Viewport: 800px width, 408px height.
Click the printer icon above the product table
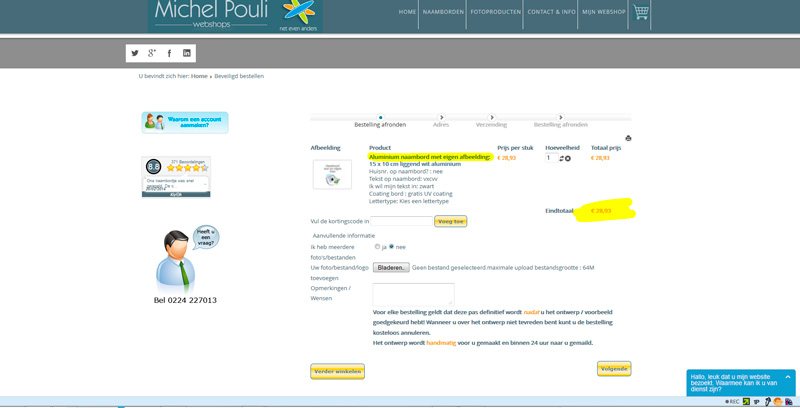[x=628, y=138]
